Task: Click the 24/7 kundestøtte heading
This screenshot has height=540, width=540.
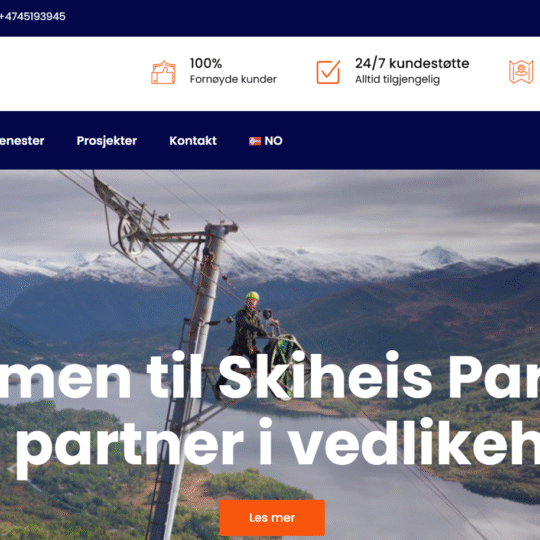Action: [412, 63]
